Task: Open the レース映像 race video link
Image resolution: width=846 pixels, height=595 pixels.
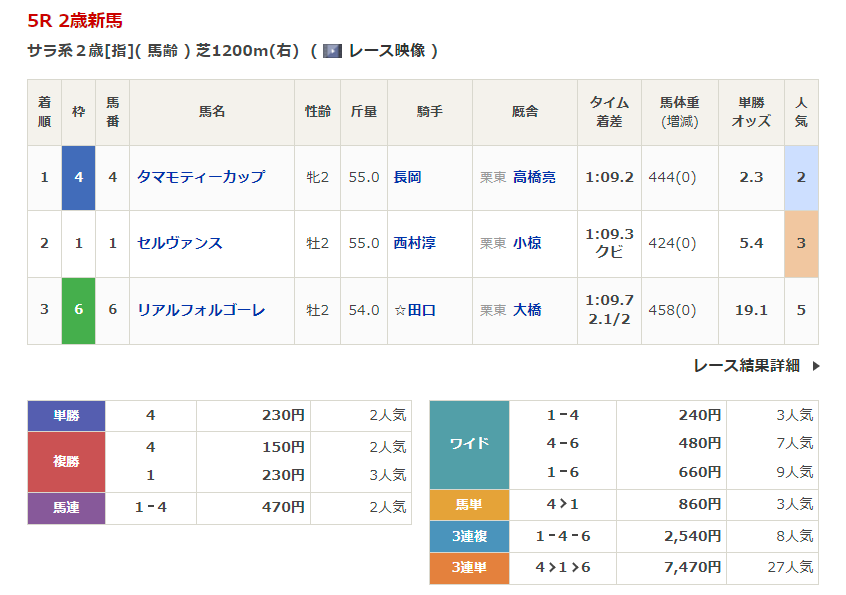Action: click(386, 51)
